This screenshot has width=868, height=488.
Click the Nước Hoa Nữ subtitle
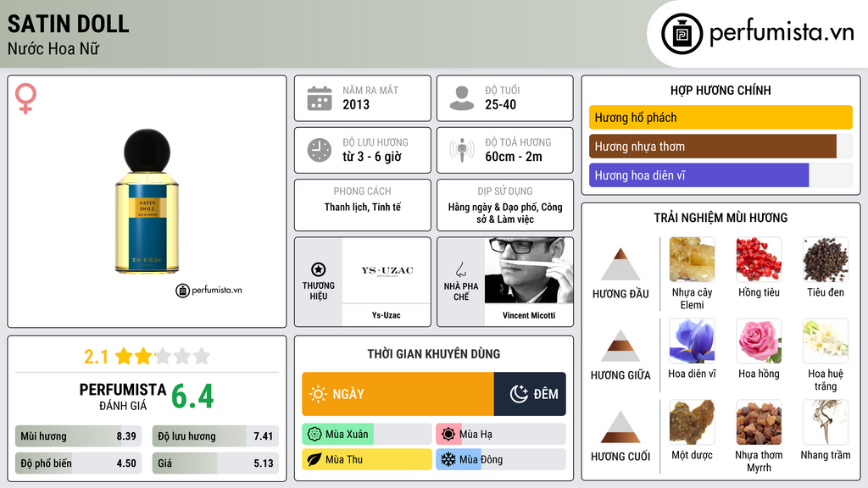(x=53, y=49)
